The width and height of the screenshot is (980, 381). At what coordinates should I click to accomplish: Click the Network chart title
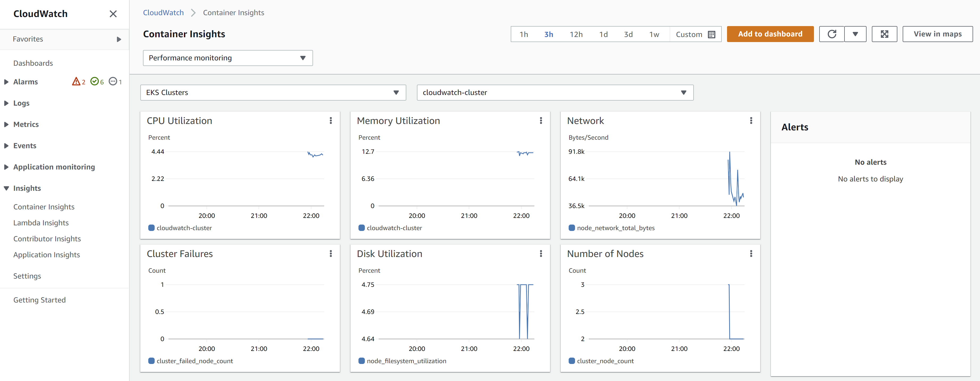coord(585,121)
